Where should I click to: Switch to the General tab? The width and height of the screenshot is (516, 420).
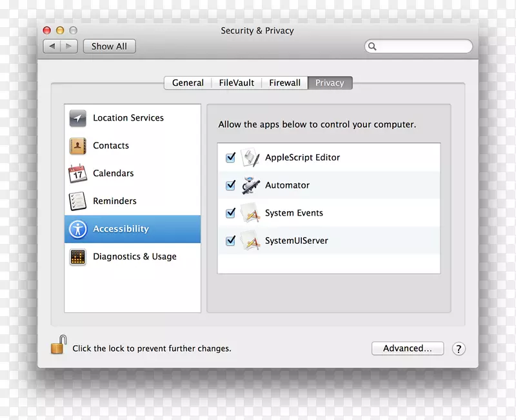187,83
